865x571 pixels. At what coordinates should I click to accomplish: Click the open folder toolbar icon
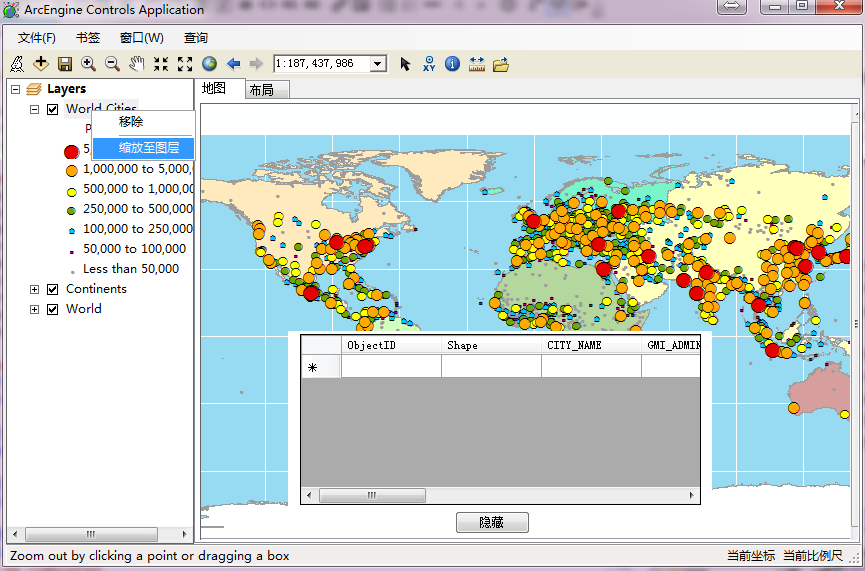501,65
